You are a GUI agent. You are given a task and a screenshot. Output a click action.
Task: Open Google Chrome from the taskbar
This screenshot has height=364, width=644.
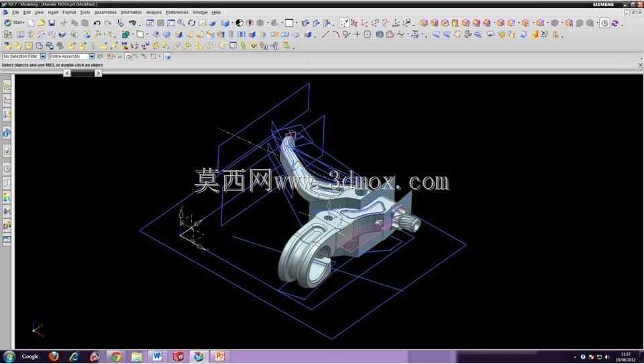116,357
